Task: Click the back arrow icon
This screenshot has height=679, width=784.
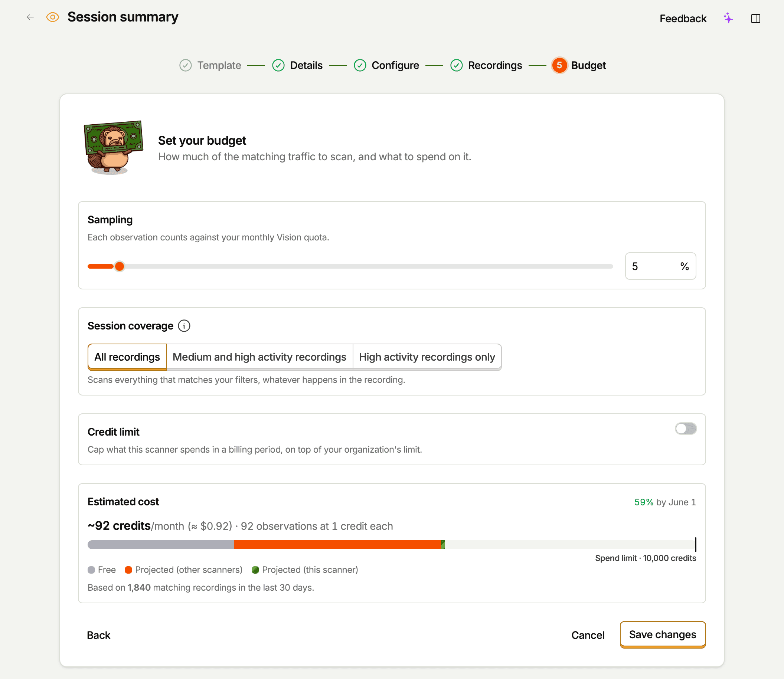Action: pyautogui.click(x=30, y=17)
